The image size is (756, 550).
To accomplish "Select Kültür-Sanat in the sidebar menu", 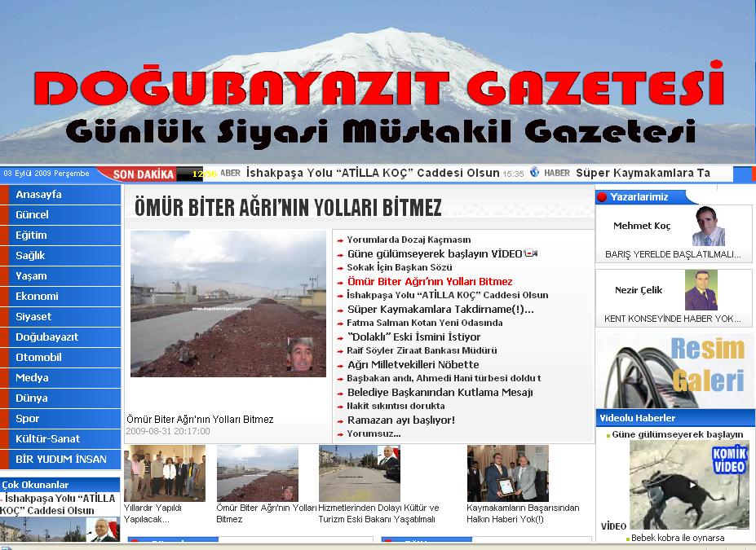I will 47,439.
